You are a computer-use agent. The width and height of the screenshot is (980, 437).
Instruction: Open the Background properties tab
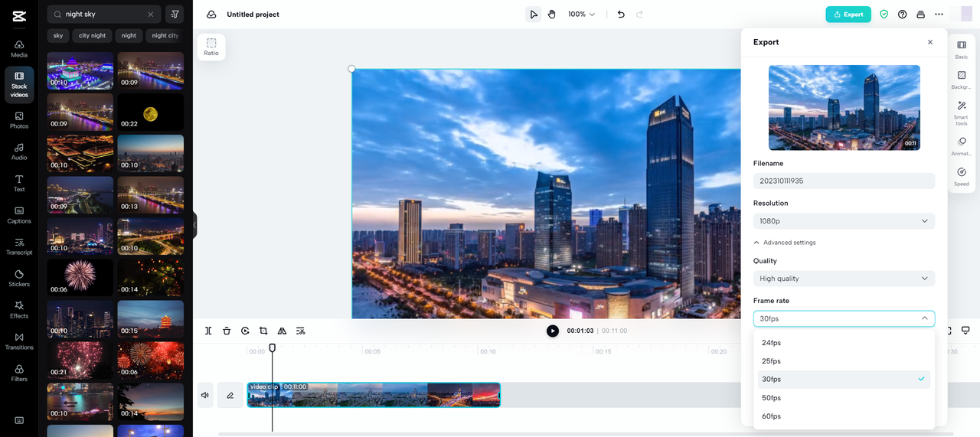click(962, 80)
